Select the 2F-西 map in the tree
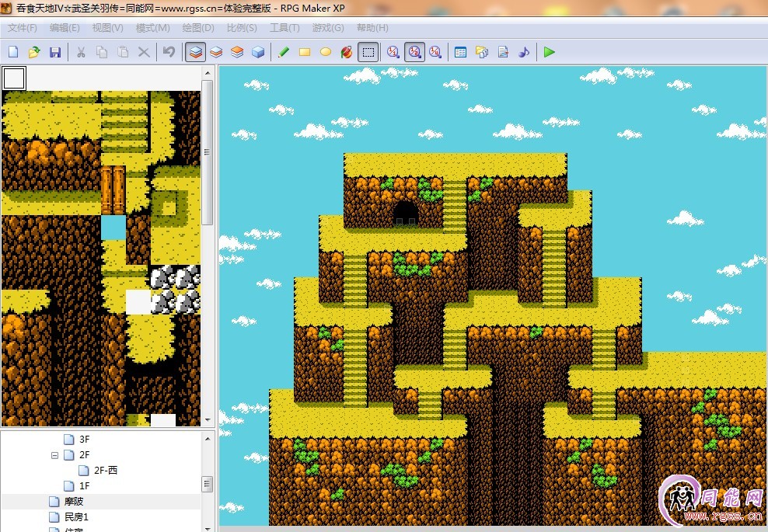The width and height of the screenshot is (768, 532). click(106, 471)
